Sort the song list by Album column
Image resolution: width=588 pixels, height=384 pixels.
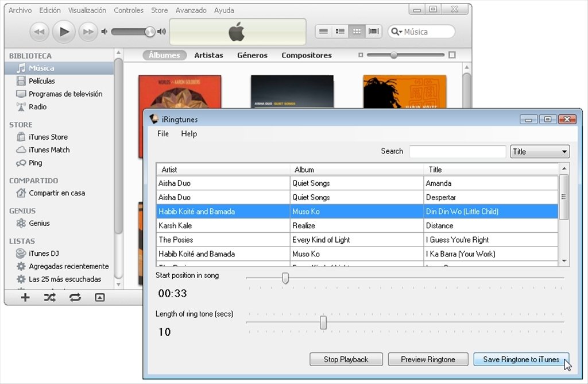357,170
